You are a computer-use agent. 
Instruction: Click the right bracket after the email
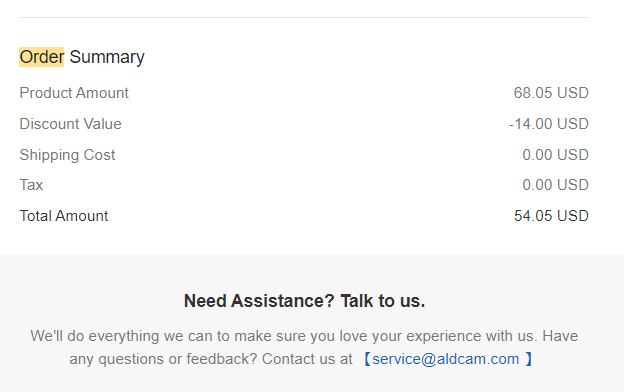[529, 359]
